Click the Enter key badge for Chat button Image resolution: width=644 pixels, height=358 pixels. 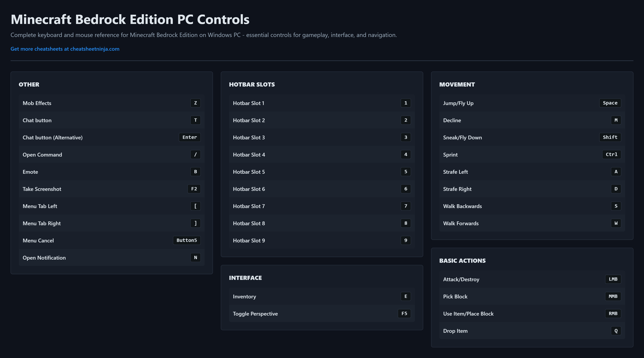189,137
